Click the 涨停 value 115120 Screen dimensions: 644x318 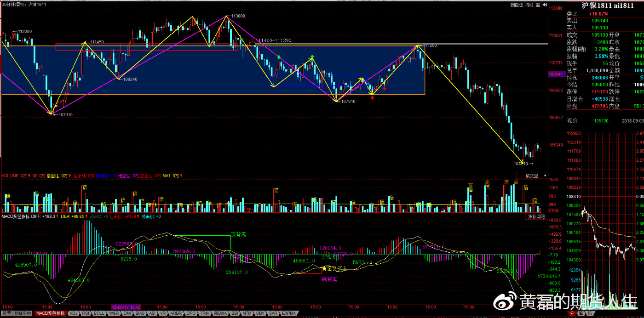coord(599,91)
